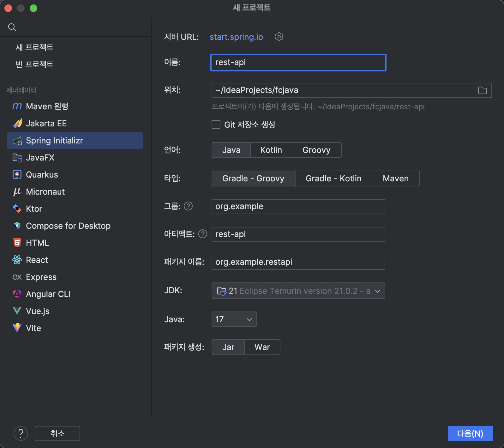
Task: Click the package name input field
Action: pos(298,262)
